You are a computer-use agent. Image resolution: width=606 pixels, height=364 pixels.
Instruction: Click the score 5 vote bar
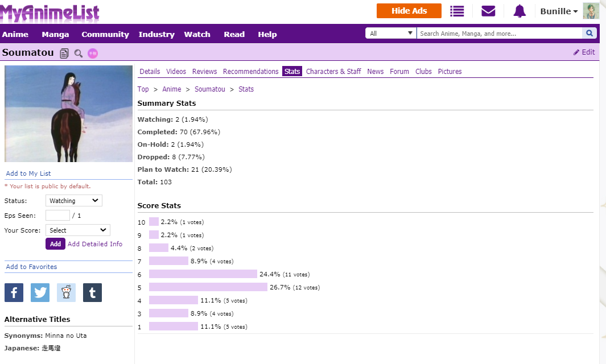(x=208, y=287)
